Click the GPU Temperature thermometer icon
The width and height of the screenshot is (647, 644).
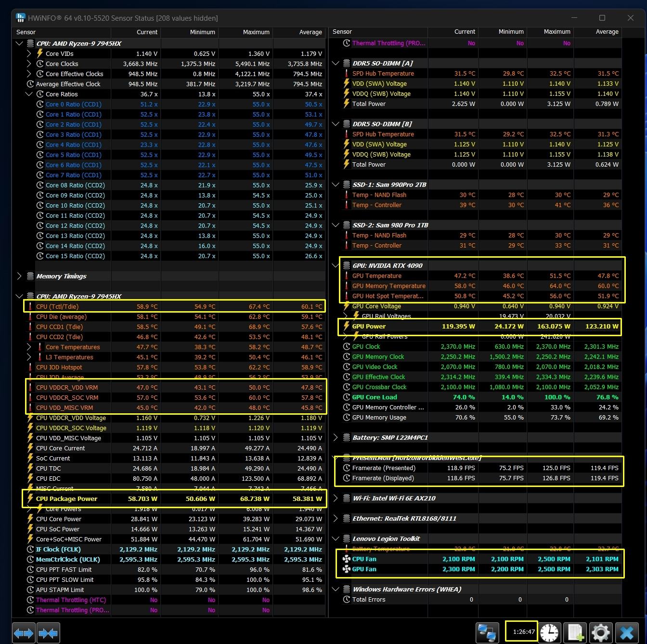point(346,276)
